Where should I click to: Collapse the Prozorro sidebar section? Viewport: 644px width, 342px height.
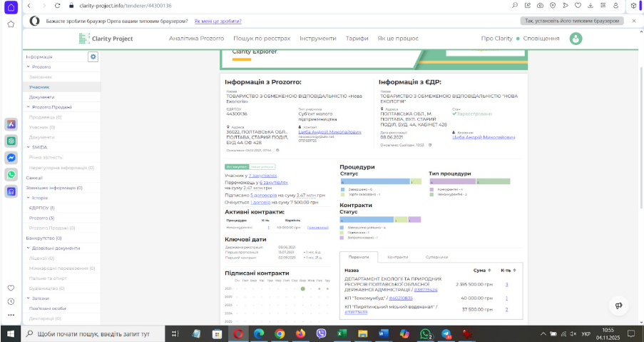[x=28, y=66]
